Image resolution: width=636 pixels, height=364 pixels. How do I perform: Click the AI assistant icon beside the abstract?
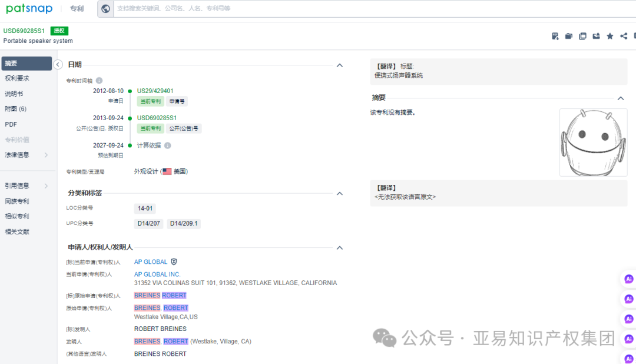click(628, 279)
